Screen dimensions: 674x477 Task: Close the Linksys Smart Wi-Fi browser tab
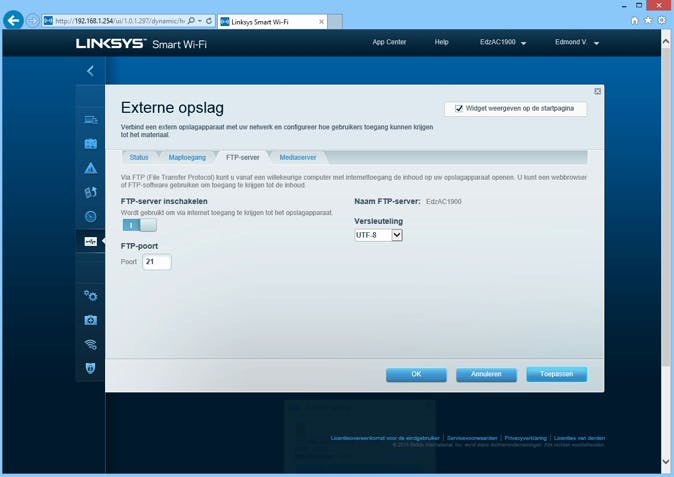321,21
